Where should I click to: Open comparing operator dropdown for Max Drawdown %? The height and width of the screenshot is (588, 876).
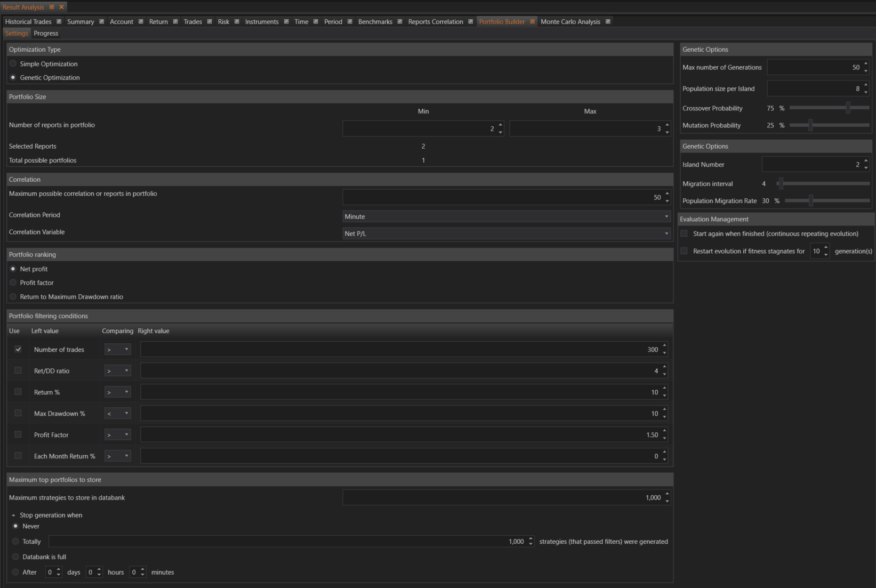pos(117,413)
